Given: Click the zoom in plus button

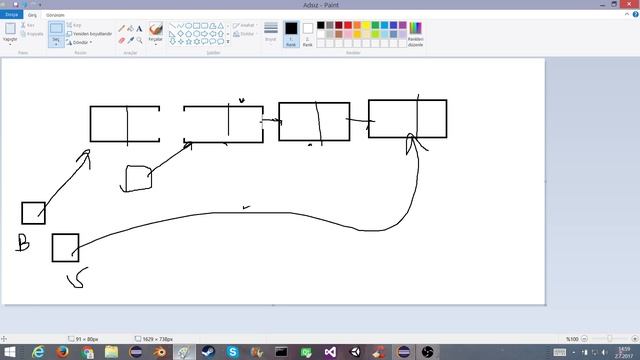Looking at the screenshot, I should coord(635,339).
